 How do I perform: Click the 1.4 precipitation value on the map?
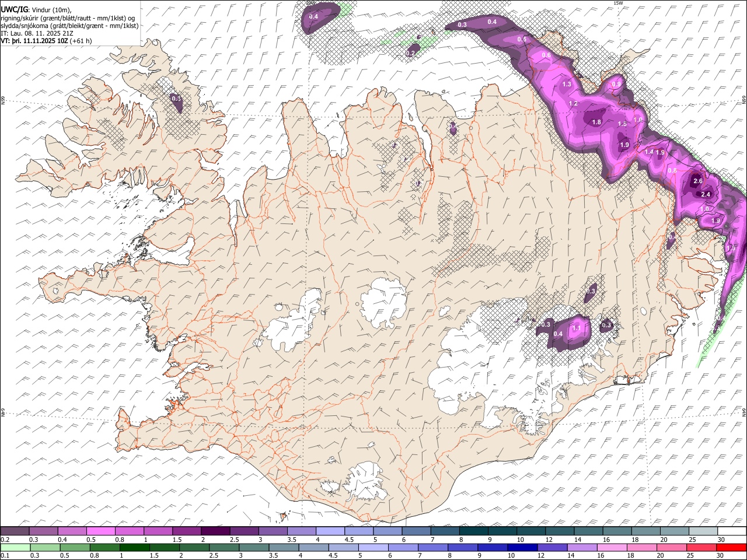click(650, 152)
